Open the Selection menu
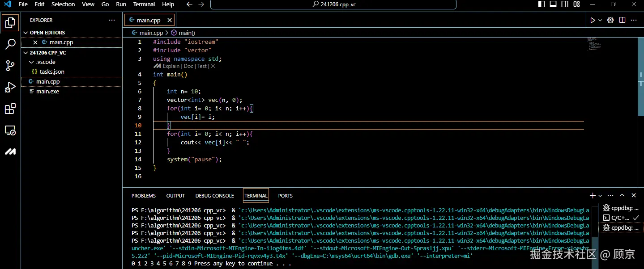 point(63,4)
